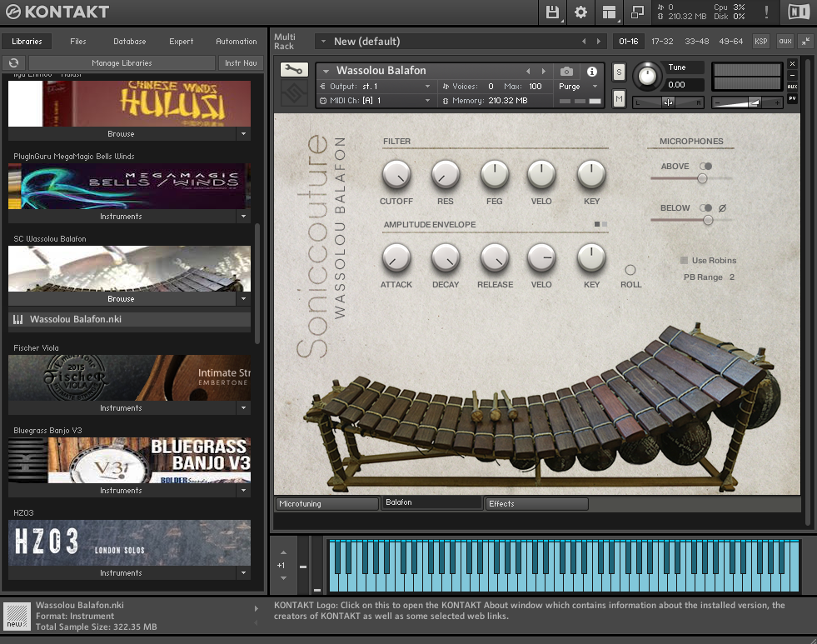The width and height of the screenshot is (817, 644).
Task: Click the CUTOFF filter knob
Action: point(396,175)
